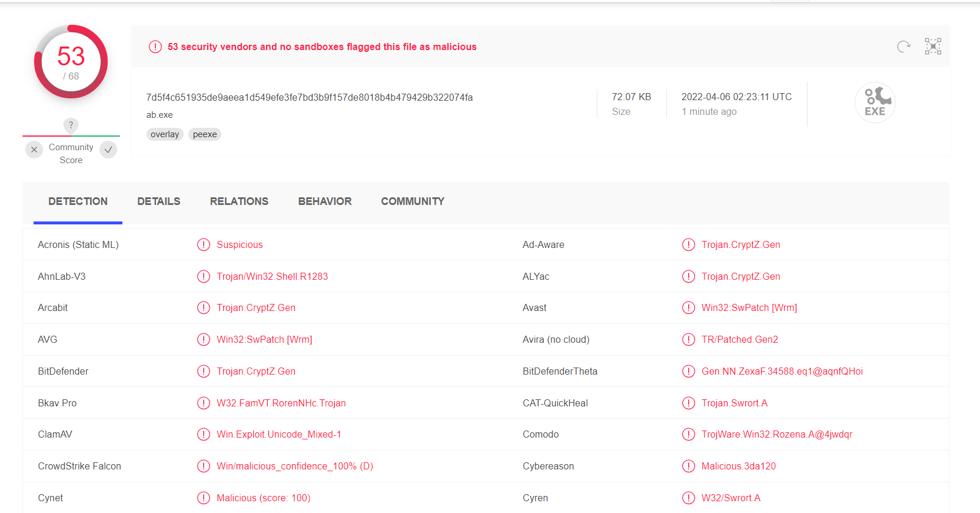Click warning icon in BitDefenderTheta row
The width and height of the screenshot is (980, 513).
(x=689, y=371)
